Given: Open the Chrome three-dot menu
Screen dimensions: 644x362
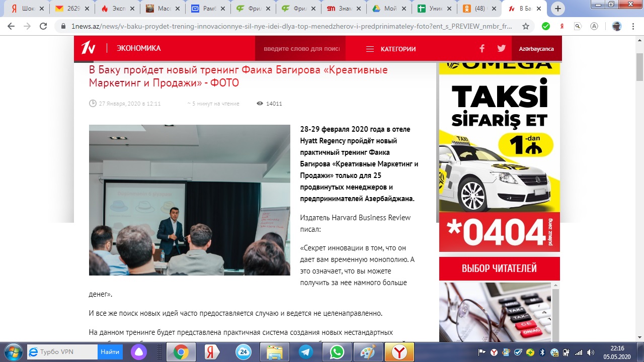Looking at the screenshot, I should pos(632,26).
